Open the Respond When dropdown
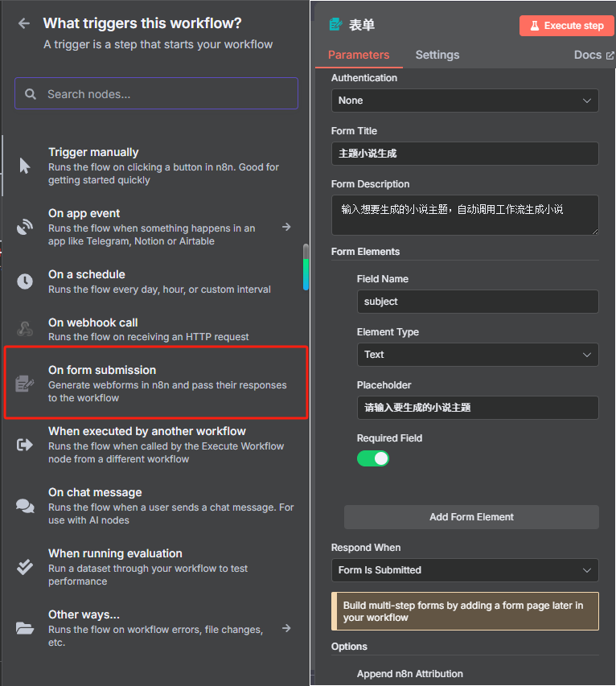 pos(465,570)
